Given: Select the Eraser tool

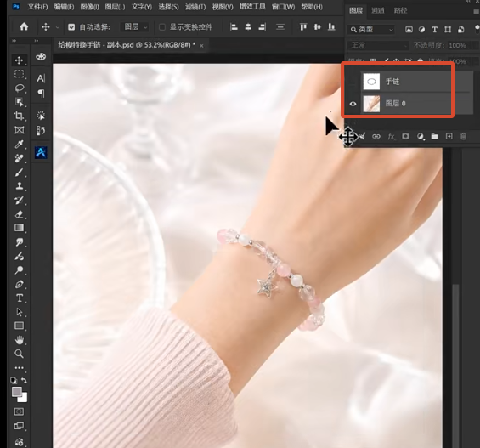Looking at the screenshot, I should [19, 214].
